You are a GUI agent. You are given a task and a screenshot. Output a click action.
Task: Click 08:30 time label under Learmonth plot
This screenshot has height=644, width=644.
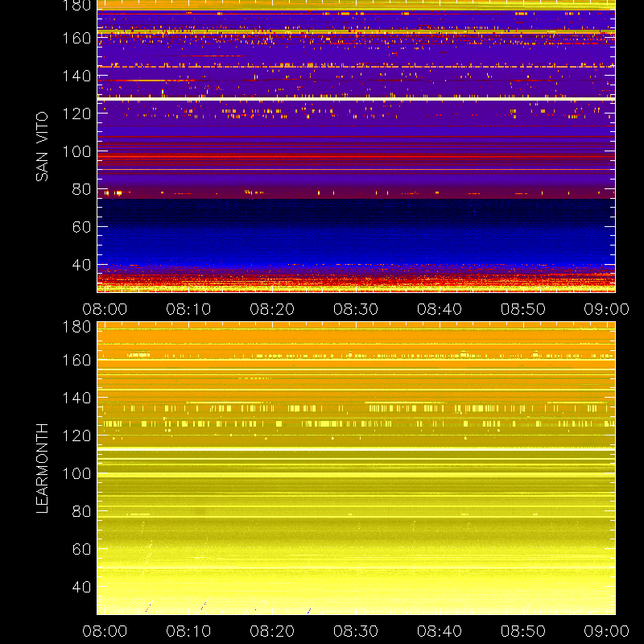coord(356,631)
